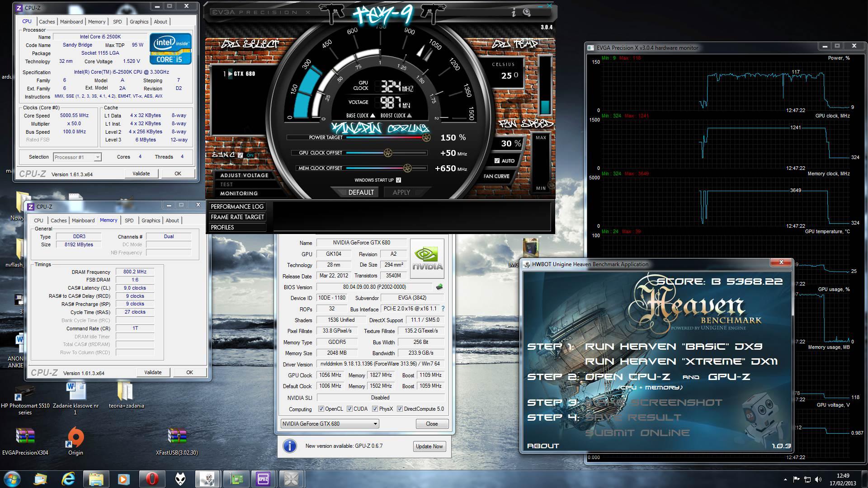The width and height of the screenshot is (868, 488).
Task: Open the Mainboard tab in the top CPU-Z window
Action: click(x=71, y=22)
